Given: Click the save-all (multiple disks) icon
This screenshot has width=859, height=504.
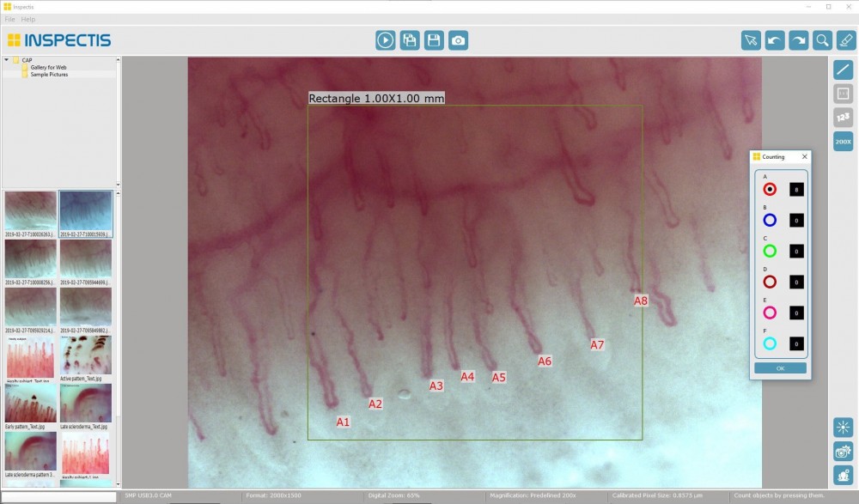Looking at the screenshot, I should (x=410, y=39).
